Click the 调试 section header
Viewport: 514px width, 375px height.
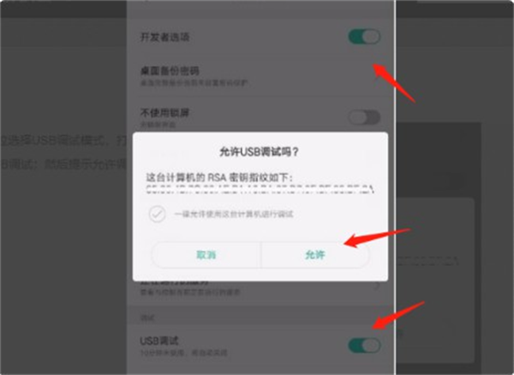(147, 318)
